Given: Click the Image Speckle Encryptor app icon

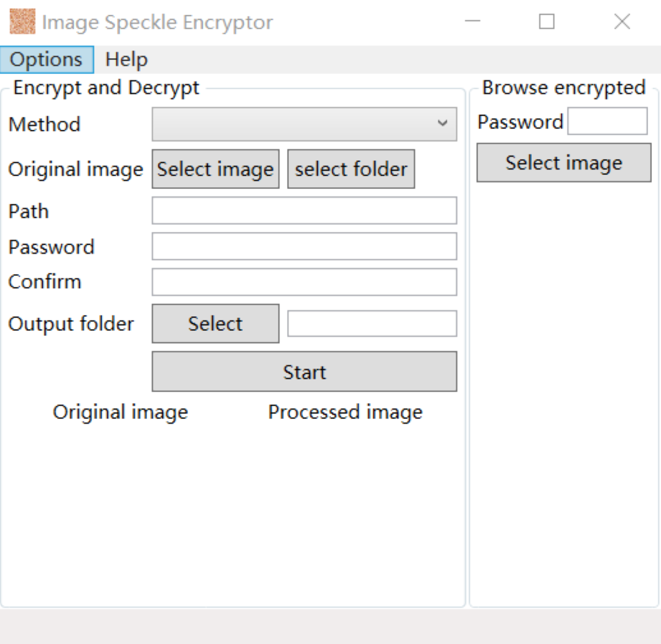Looking at the screenshot, I should pyautogui.click(x=23, y=22).
